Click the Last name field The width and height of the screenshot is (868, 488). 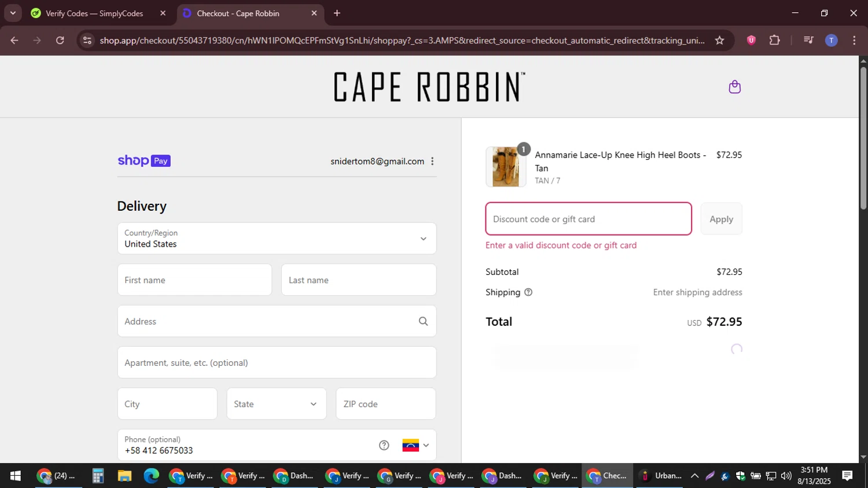[x=359, y=280]
